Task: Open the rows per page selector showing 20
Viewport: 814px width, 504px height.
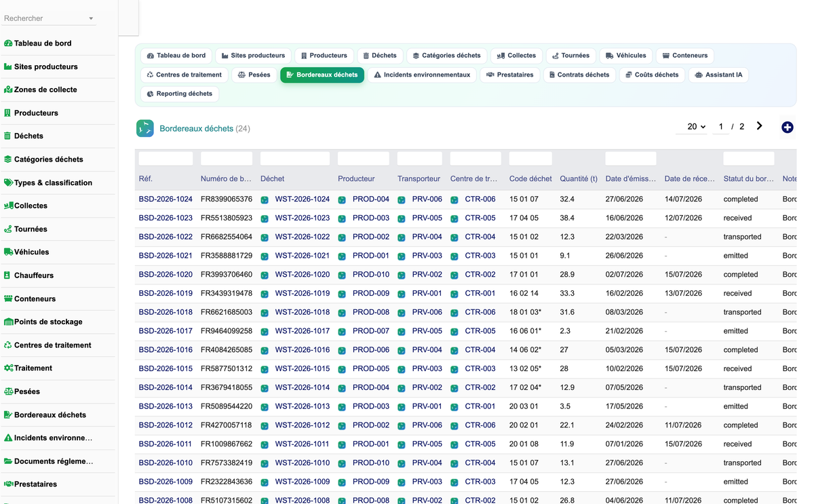Action: [693, 127]
